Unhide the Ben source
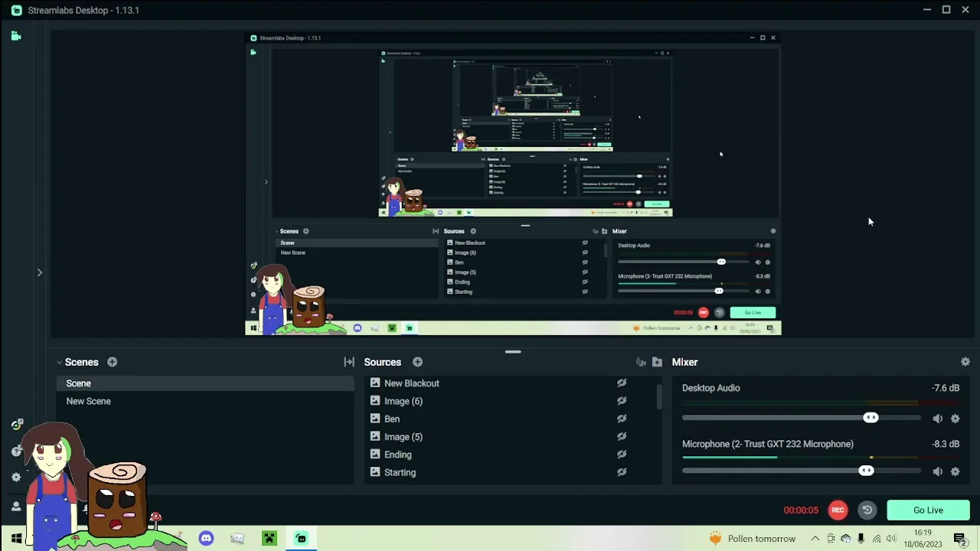Viewport: 980px width, 551px height. click(x=622, y=419)
